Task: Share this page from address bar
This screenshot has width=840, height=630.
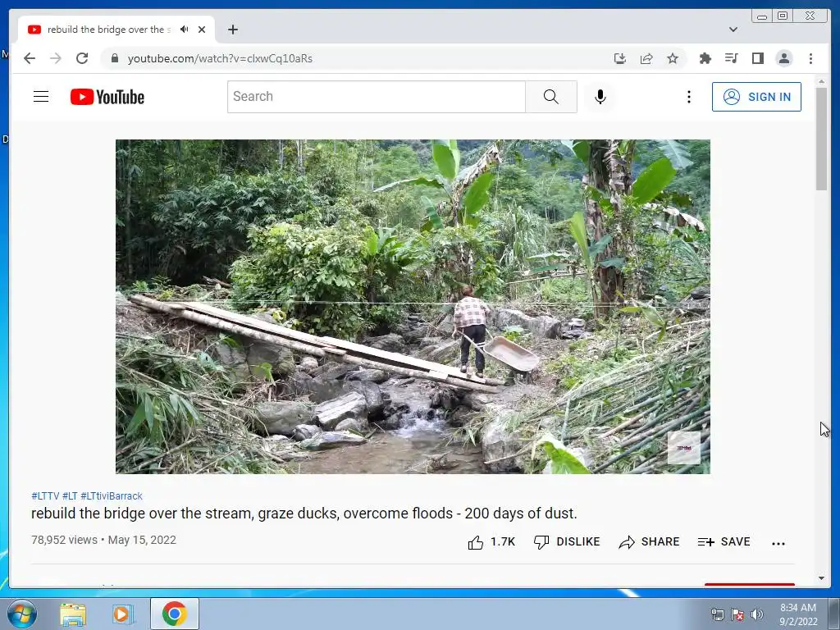Action: tap(646, 58)
